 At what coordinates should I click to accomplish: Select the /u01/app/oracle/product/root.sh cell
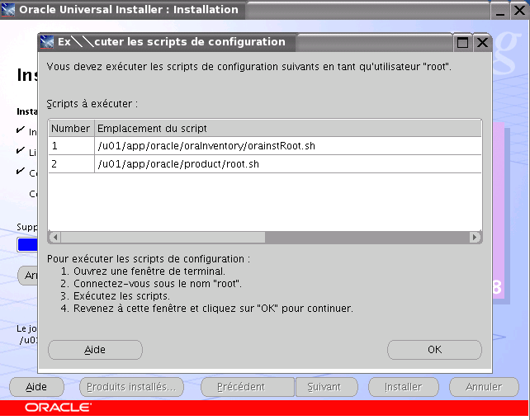tap(288, 164)
